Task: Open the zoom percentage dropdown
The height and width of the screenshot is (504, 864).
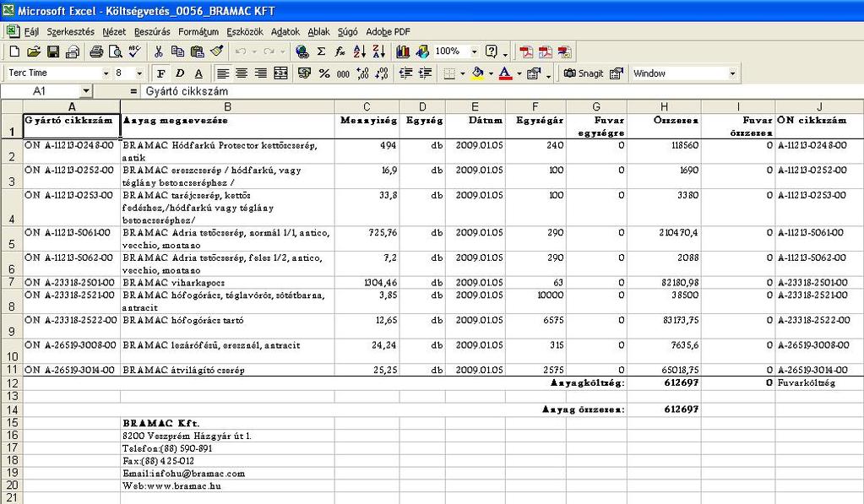Action: coord(474,51)
